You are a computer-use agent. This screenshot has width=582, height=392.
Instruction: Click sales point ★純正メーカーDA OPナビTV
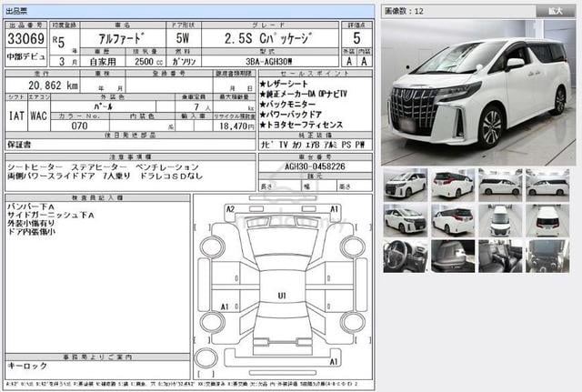(x=303, y=94)
